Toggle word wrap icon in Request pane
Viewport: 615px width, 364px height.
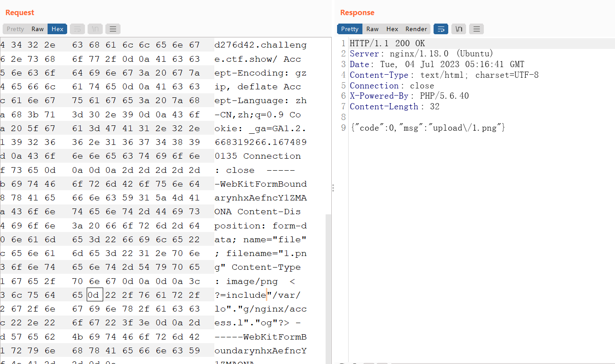(x=77, y=29)
